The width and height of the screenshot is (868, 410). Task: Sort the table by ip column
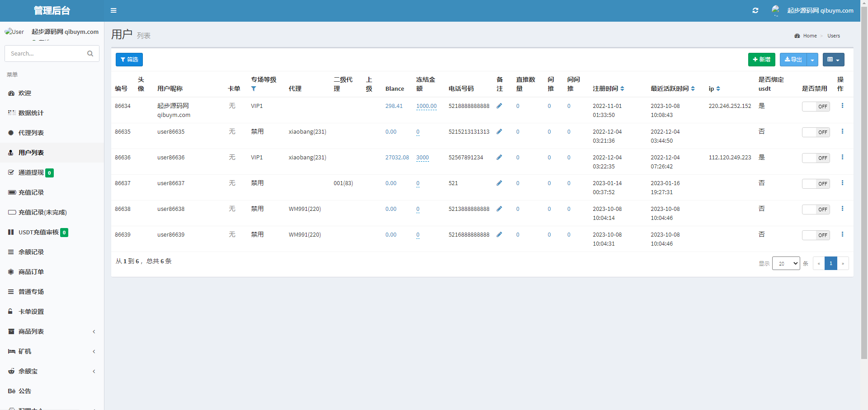tap(718, 89)
